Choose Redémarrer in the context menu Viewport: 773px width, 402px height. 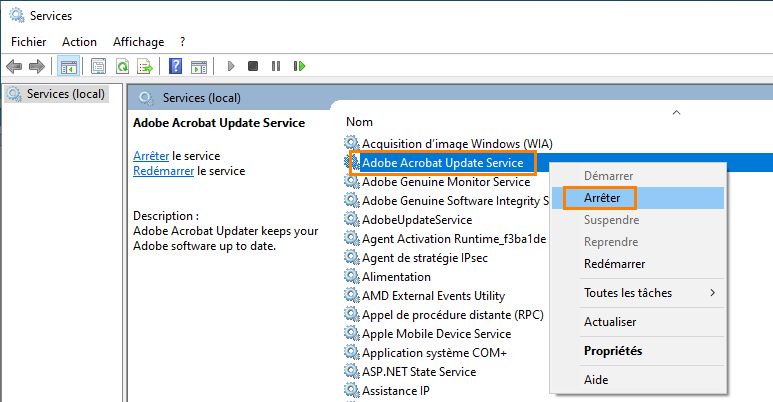click(x=638, y=264)
